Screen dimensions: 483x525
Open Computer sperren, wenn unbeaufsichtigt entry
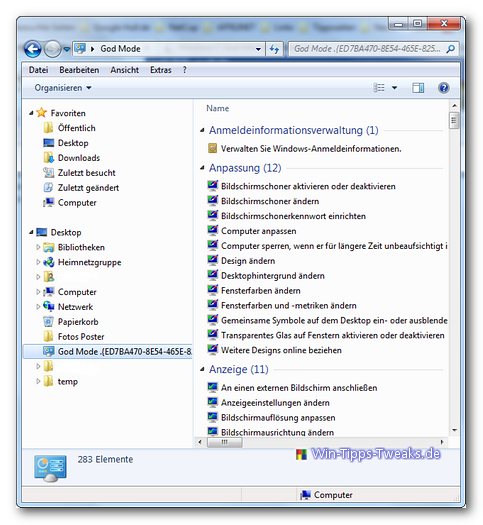pyautogui.click(x=334, y=246)
